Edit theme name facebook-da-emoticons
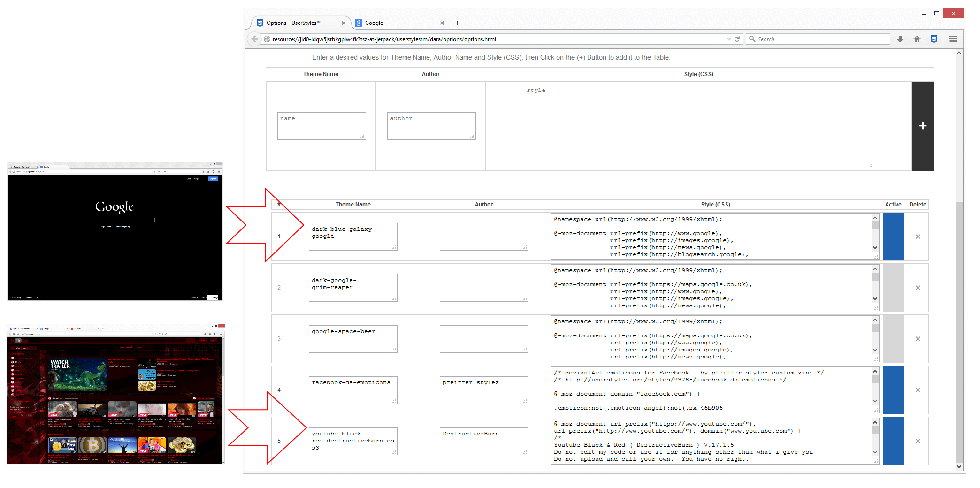Screen dimensions: 980x488 tap(353, 390)
